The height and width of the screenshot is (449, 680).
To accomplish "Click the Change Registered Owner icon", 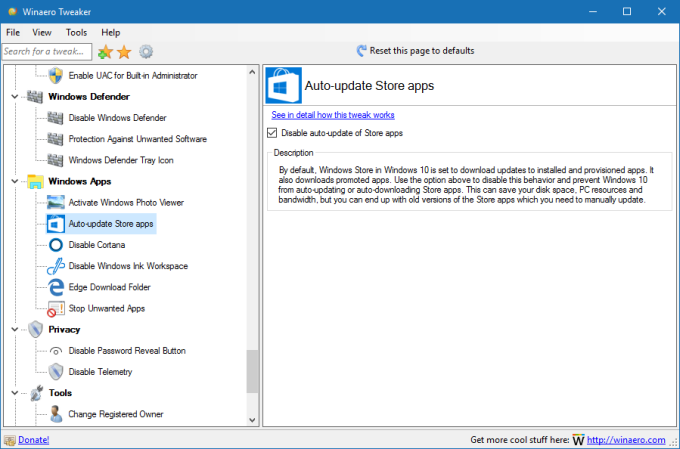I will [x=56, y=414].
